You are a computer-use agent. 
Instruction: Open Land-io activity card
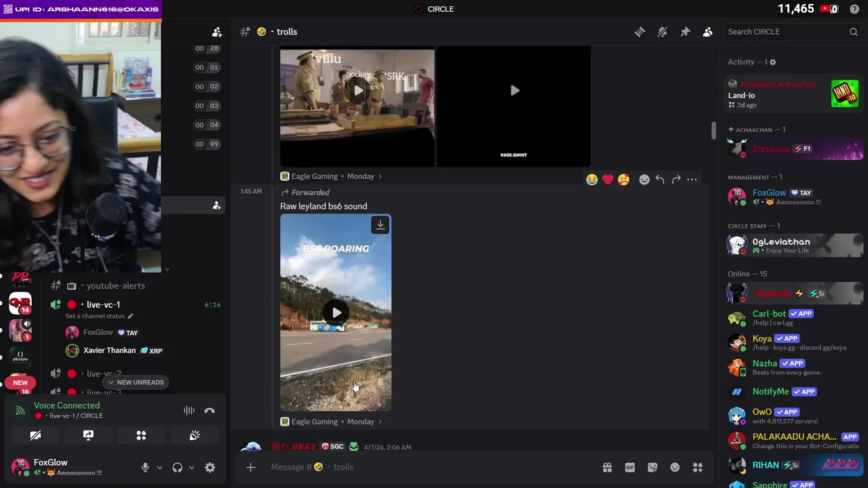[793, 94]
